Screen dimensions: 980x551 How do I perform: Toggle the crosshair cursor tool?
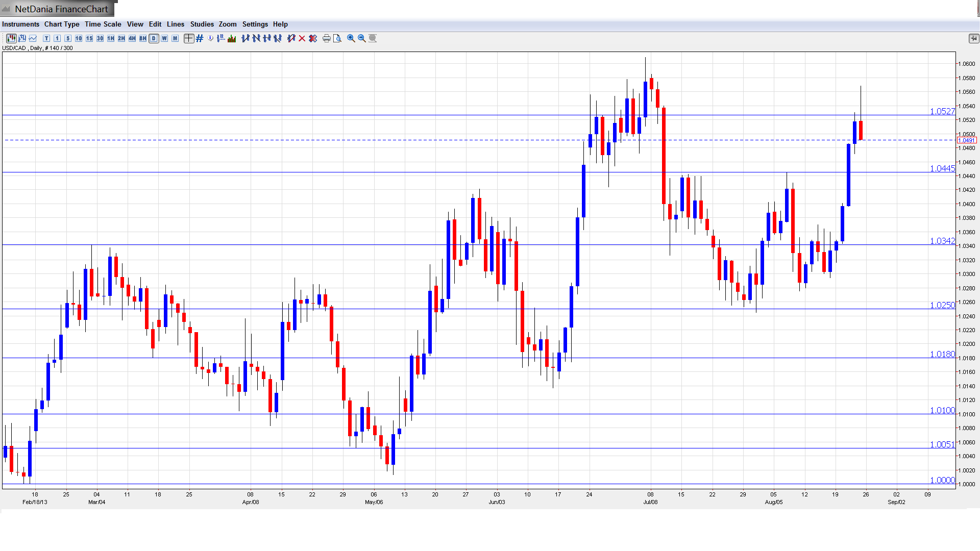(189, 38)
